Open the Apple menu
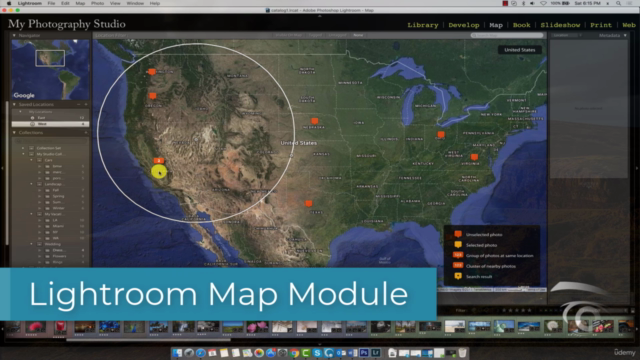640x360 pixels. pos(9,3)
